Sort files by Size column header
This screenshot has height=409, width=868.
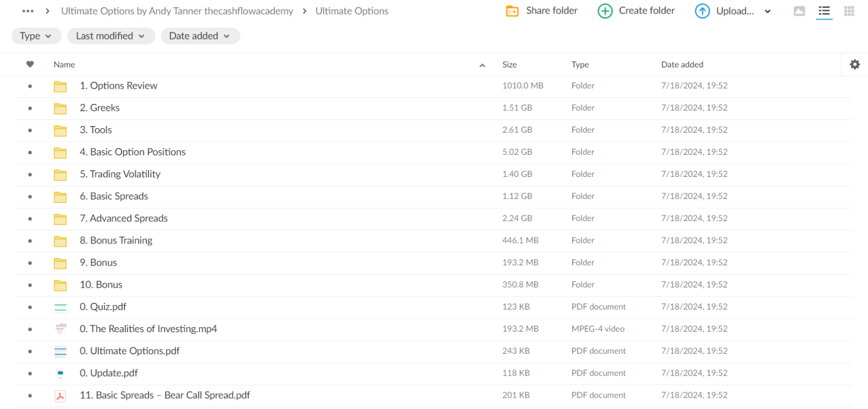tap(509, 64)
